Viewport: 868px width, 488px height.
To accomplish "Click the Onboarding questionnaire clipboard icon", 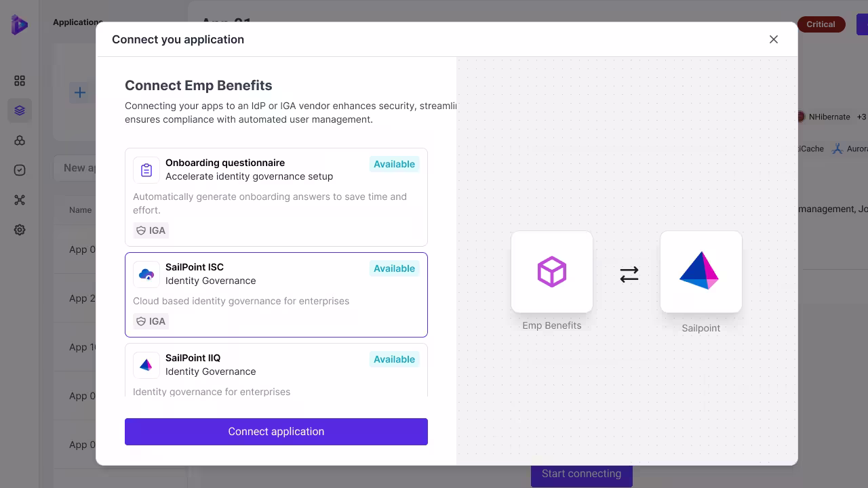I will (x=146, y=170).
